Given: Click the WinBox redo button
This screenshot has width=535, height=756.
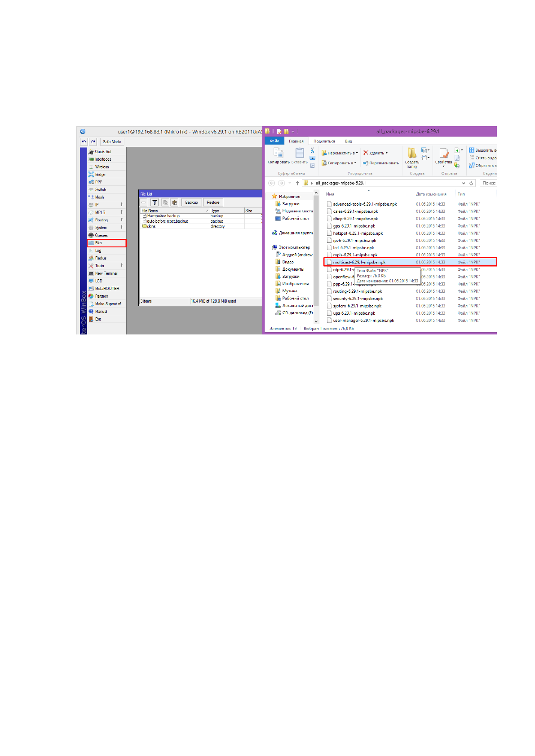Looking at the screenshot, I should (x=93, y=142).
